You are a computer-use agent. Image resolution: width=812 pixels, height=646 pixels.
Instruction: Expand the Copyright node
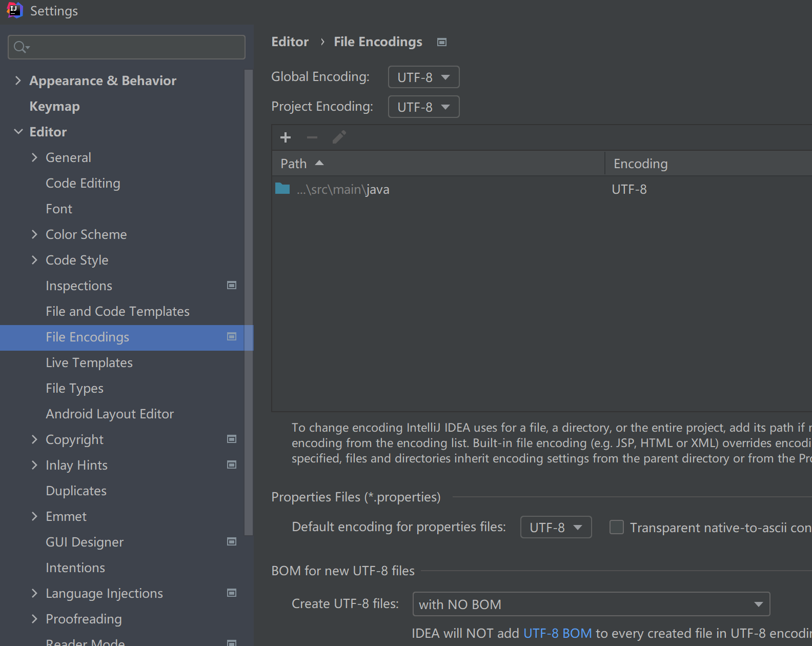[x=34, y=439]
